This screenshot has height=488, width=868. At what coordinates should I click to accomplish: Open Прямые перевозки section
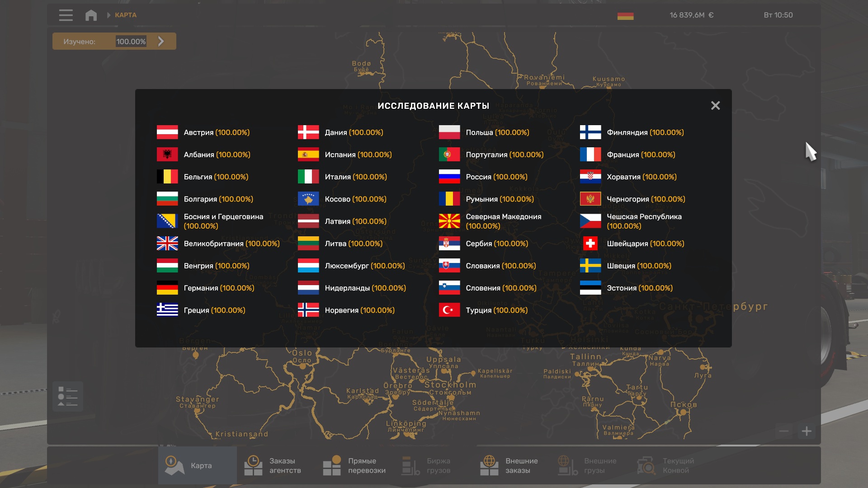click(x=354, y=465)
